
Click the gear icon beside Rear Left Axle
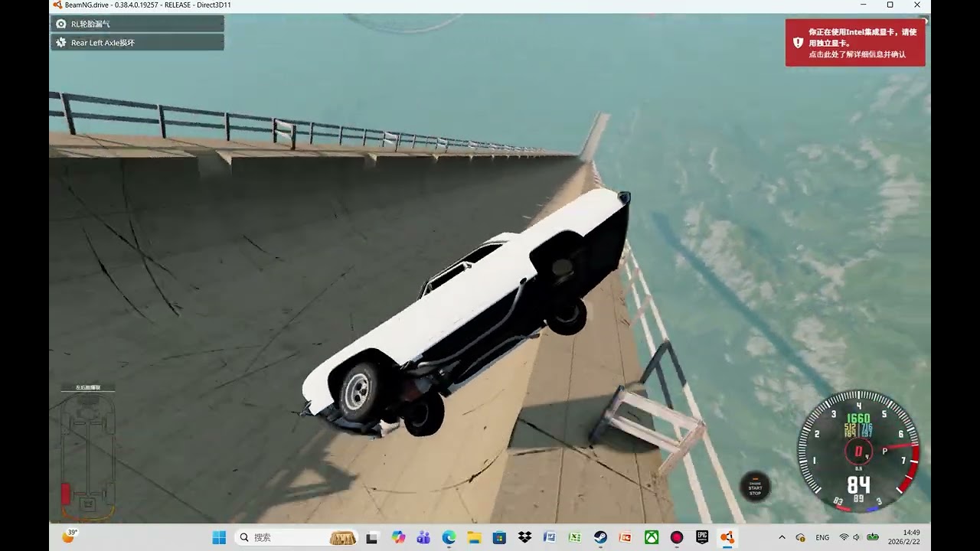(x=61, y=42)
